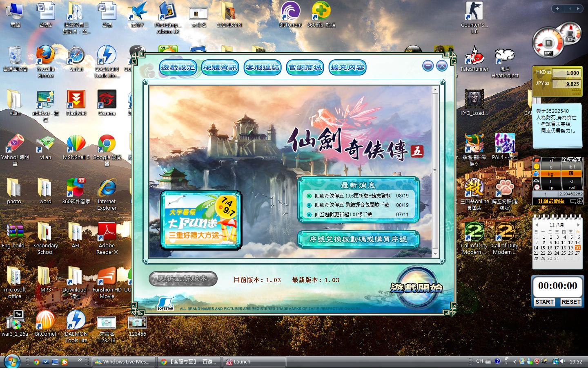Go to next month in calendar gadget

point(578,225)
